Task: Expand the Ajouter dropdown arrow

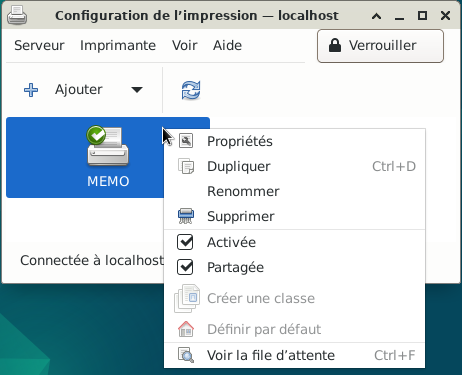Action: tap(137, 90)
